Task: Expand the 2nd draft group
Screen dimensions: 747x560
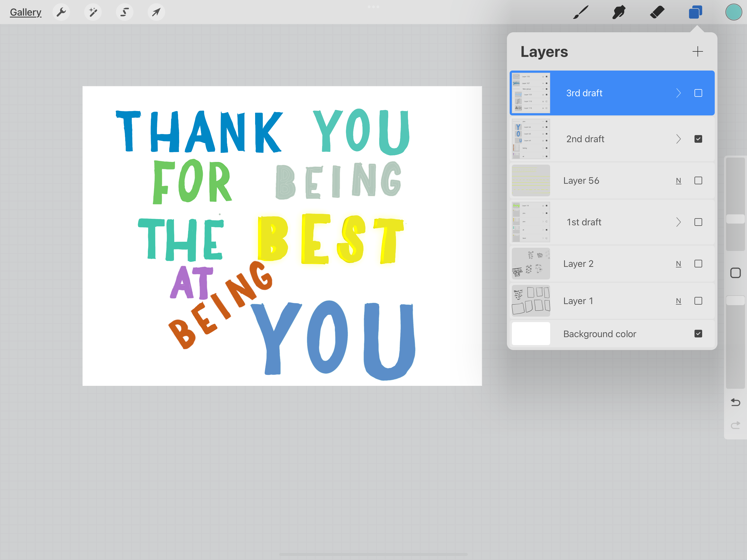Action: coord(678,139)
